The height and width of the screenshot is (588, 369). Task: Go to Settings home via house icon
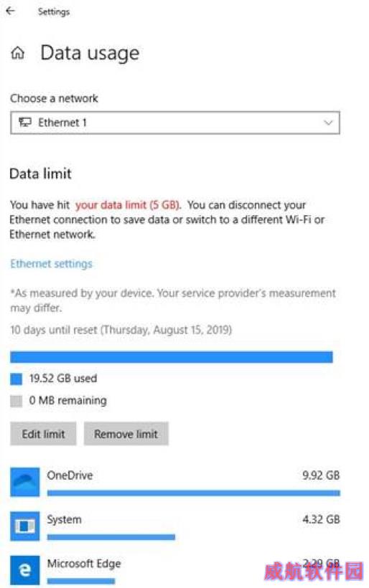pyautogui.click(x=18, y=53)
